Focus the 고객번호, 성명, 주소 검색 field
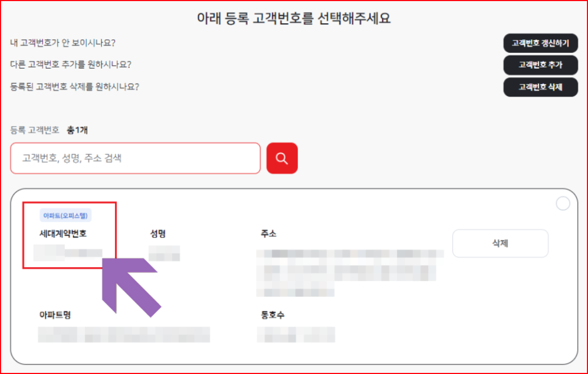This screenshot has width=588, height=374. [135, 158]
